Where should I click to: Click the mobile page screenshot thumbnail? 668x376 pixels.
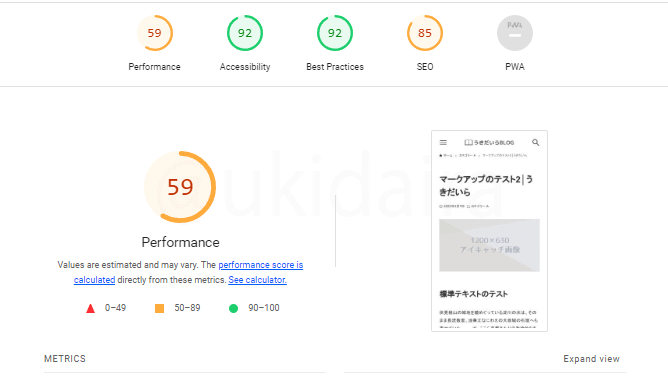click(489, 231)
